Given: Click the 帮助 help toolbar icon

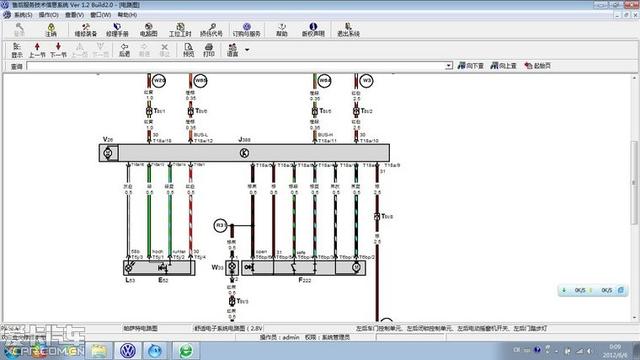Looking at the screenshot, I should (x=282, y=30).
